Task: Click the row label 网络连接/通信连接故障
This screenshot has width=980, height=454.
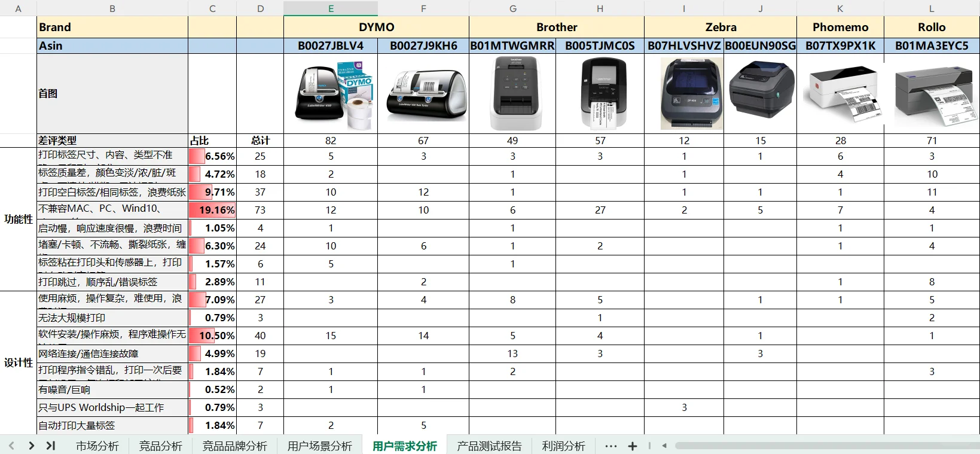Action: tap(112, 354)
